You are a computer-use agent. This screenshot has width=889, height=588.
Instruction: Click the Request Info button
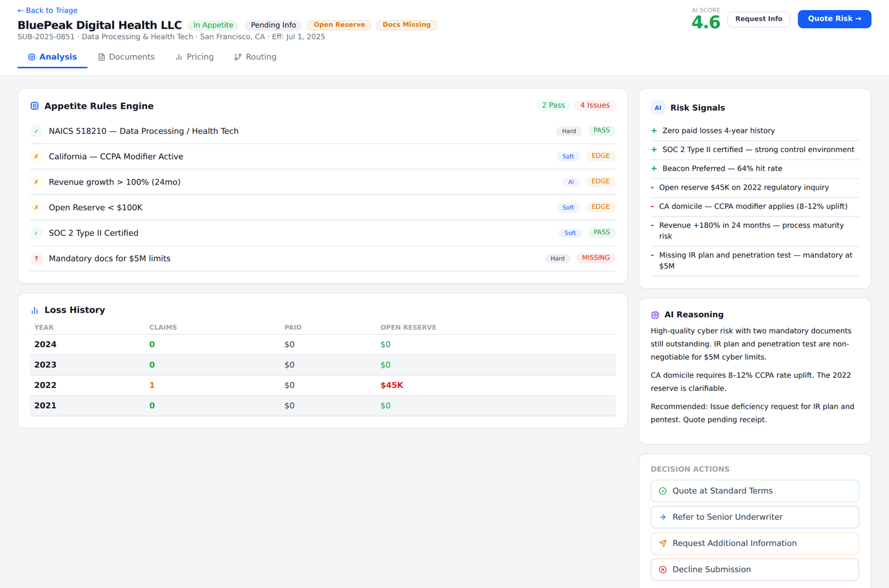(759, 19)
